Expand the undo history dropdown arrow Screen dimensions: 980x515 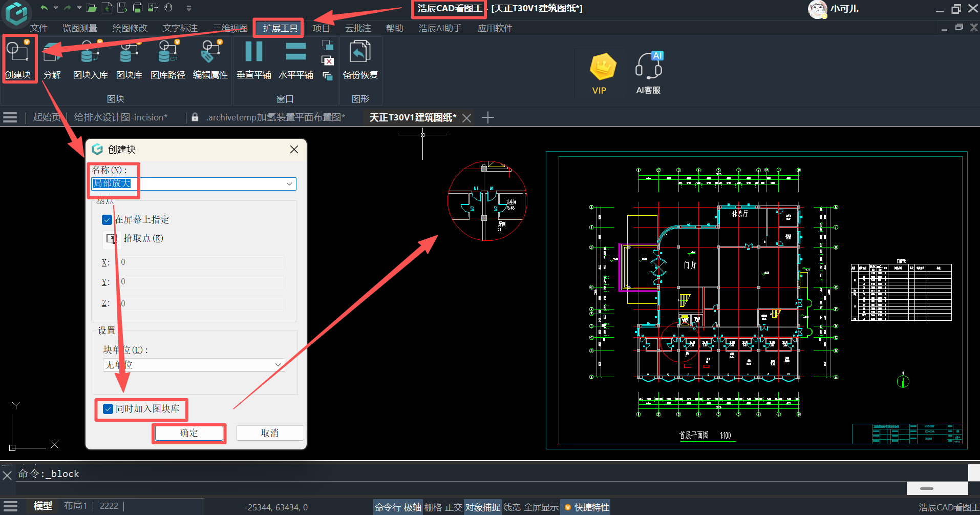pyautogui.click(x=56, y=8)
